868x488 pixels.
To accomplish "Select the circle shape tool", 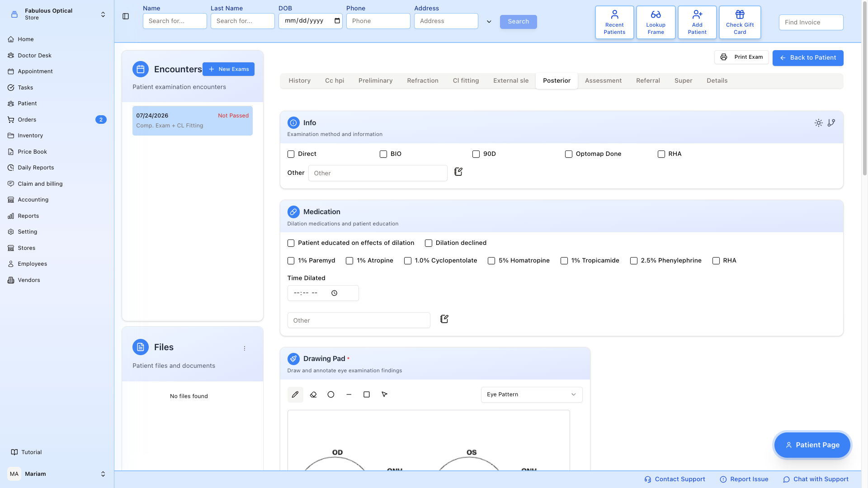I will (331, 394).
